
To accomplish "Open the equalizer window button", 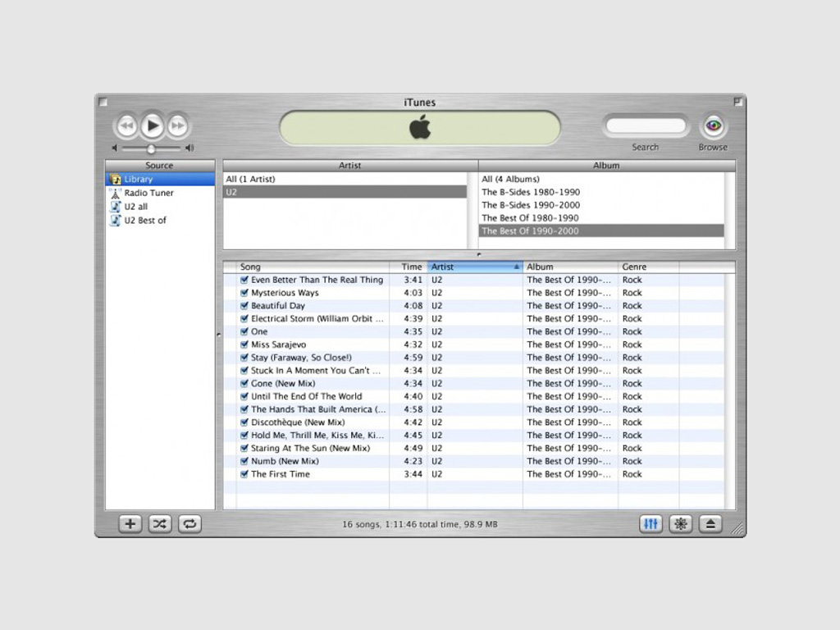I will point(651,524).
